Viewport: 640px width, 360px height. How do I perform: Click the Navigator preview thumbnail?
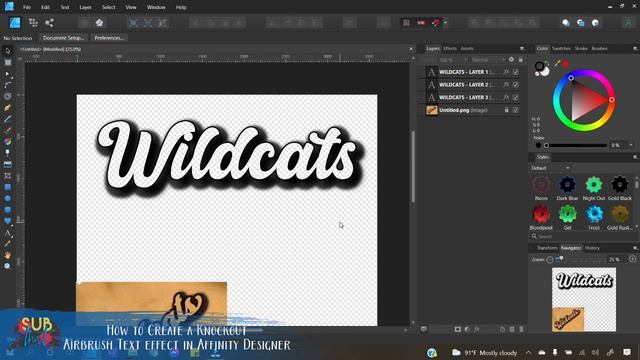point(584,299)
